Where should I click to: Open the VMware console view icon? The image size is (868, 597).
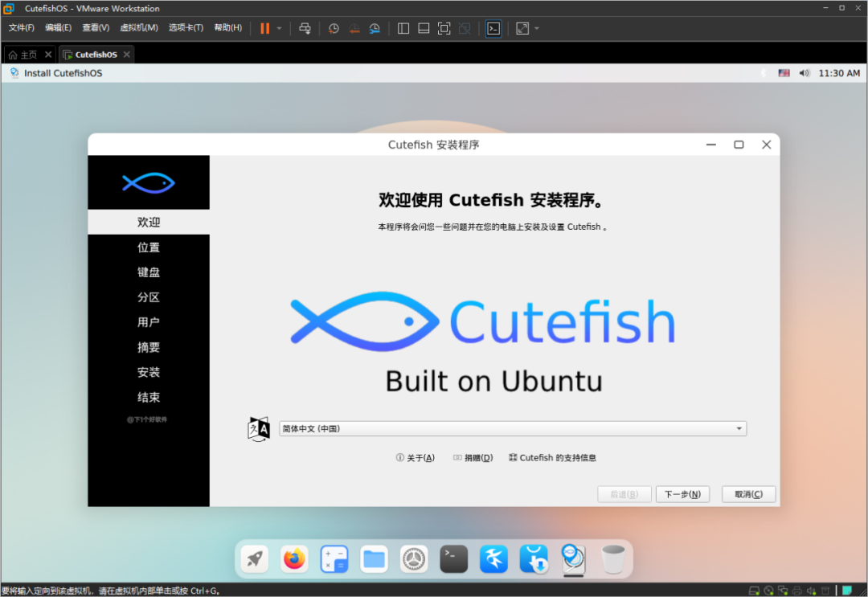[x=493, y=28]
